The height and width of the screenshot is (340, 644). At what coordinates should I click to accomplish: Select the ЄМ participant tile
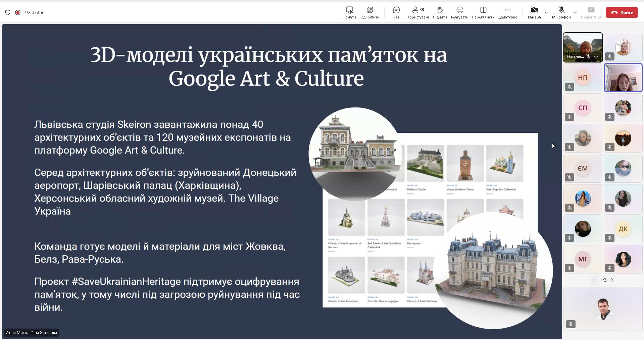pos(583,168)
